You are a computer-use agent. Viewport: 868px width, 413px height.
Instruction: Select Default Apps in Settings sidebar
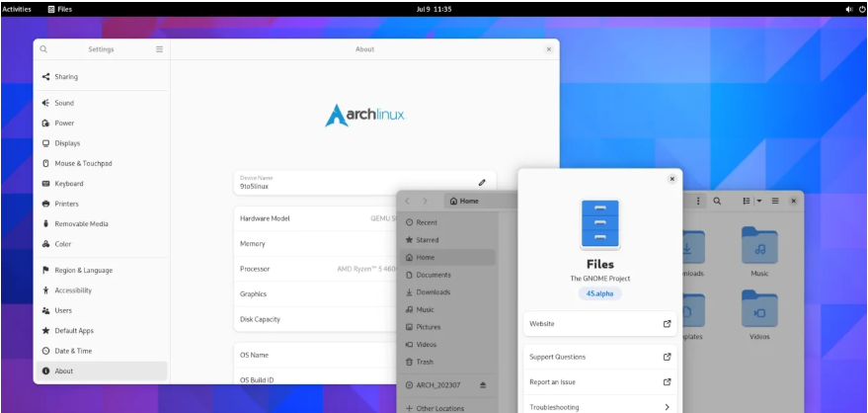(x=102, y=331)
